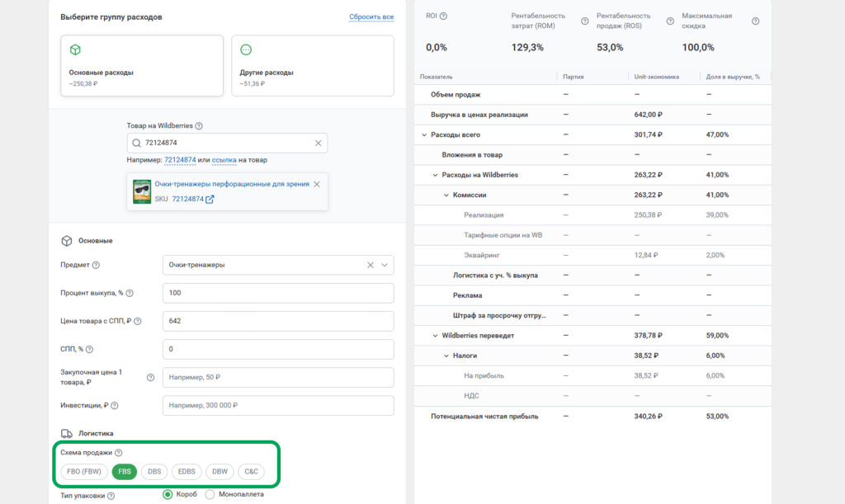This screenshot has height=504, width=845.
Task: Select the Основные расходы card
Action: coord(142,66)
